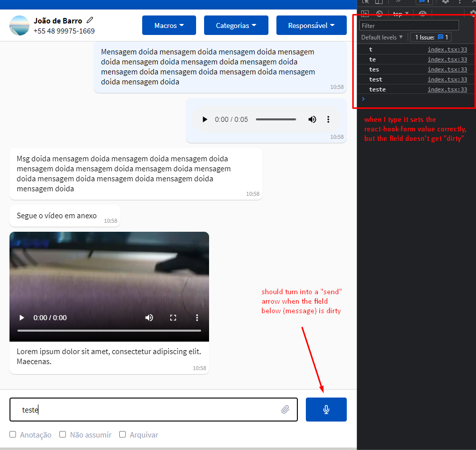Open the video player three-dot menu
Viewport: 476px width, 450px height.
point(197,317)
